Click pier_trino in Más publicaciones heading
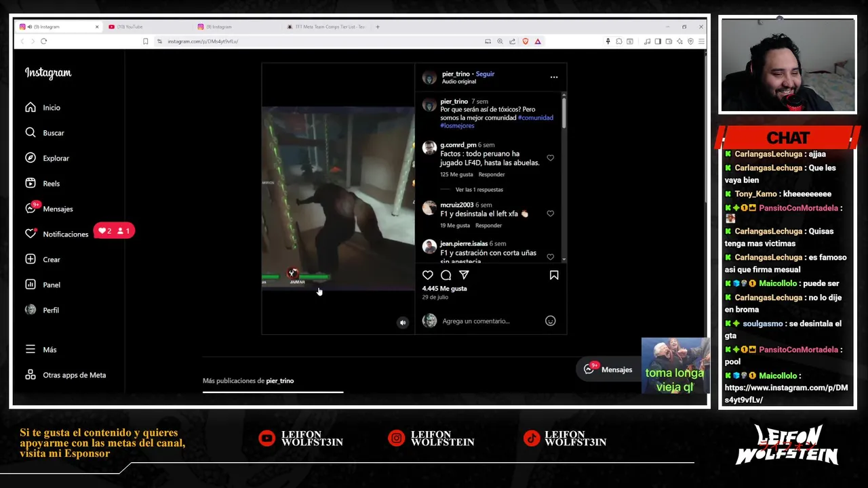The width and height of the screenshot is (868, 488). (280, 381)
